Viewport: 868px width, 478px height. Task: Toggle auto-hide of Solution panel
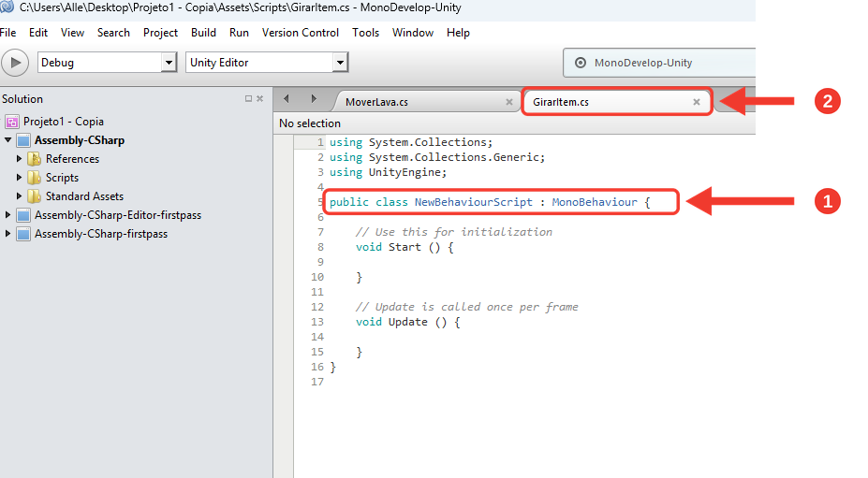pyautogui.click(x=248, y=98)
